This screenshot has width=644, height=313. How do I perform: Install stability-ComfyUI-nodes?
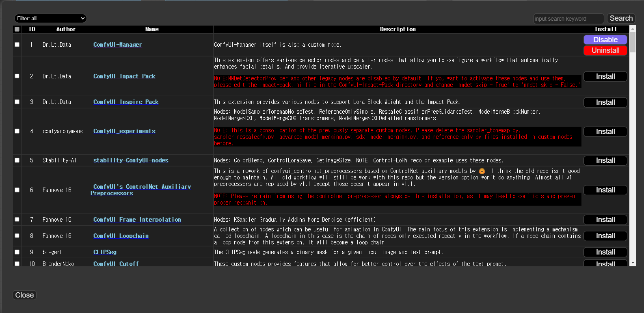click(x=605, y=160)
